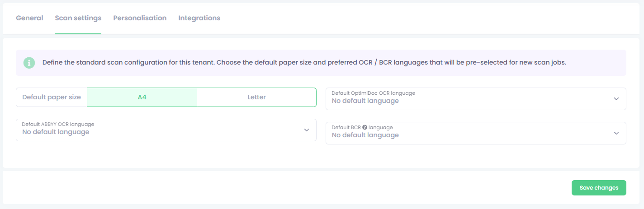Viewport: 644px width, 209px height.
Task: Click the question mark icon beside BCR
Action: (x=365, y=128)
